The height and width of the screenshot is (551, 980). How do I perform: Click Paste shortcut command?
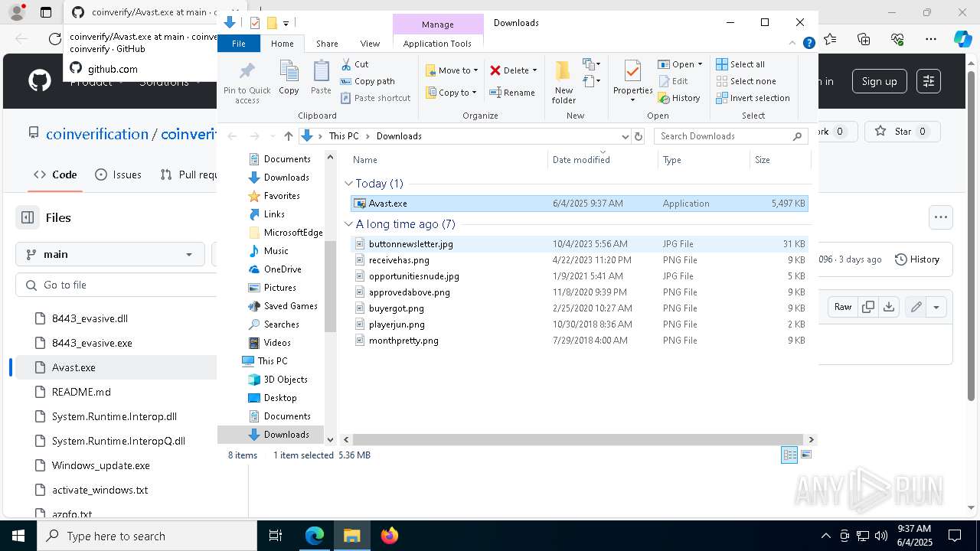(x=375, y=98)
